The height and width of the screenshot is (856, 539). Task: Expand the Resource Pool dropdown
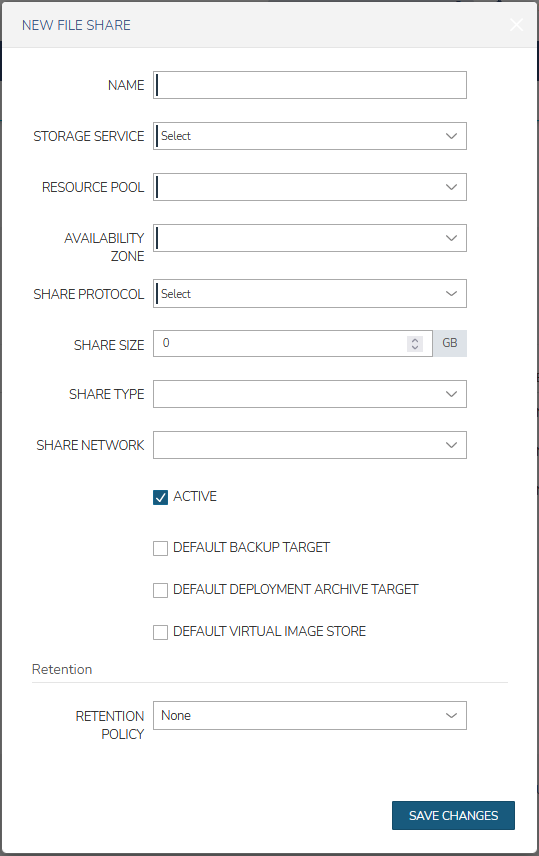(310, 187)
